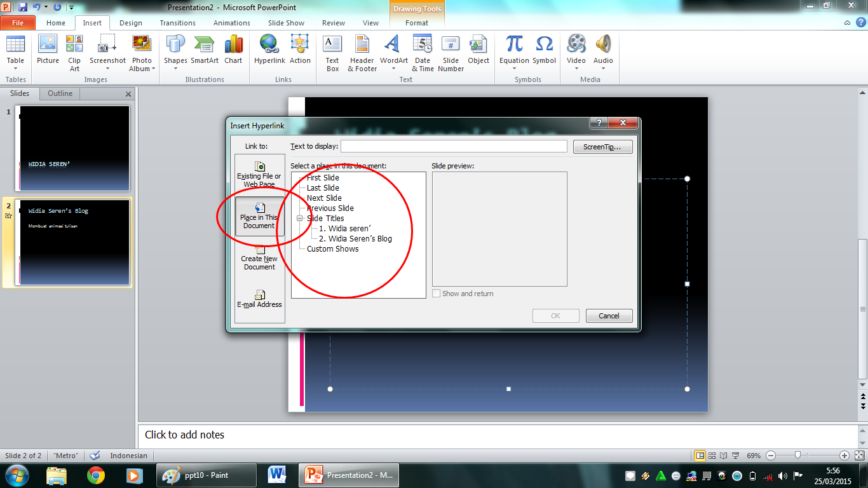Minimize the ribbon with the chevron
This screenshot has width=868, height=488.
point(847,23)
